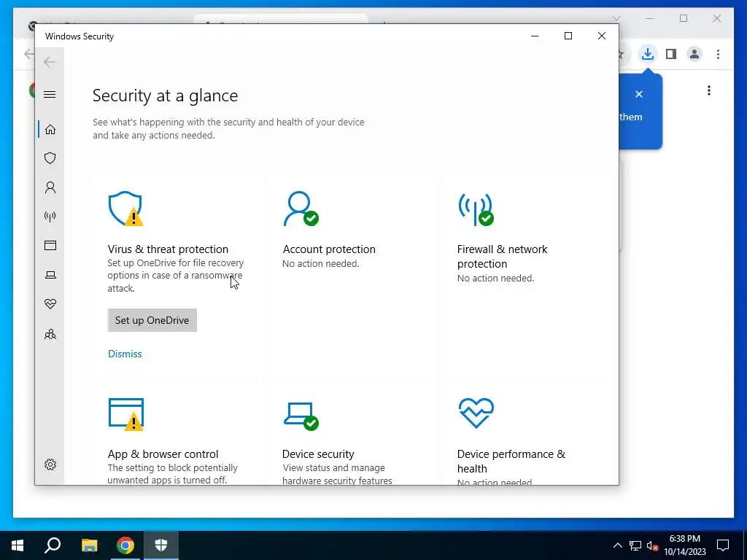The height and width of the screenshot is (560, 747).
Task: Open Account protection person icon in sidebar
Action: [x=50, y=187]
